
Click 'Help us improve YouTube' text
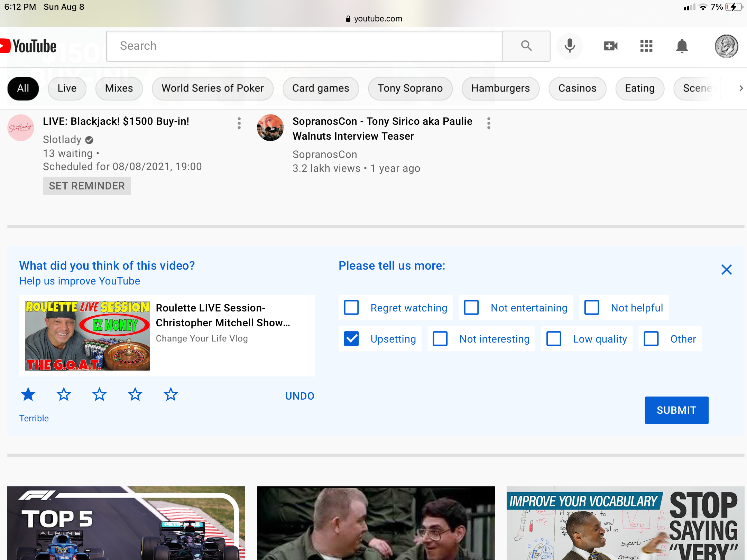pyautogui.click(x=80, y=281)
